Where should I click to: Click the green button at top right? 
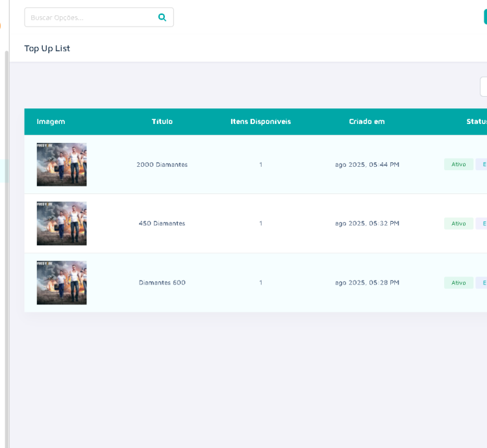pyautogui.click(x=484, y=18)
